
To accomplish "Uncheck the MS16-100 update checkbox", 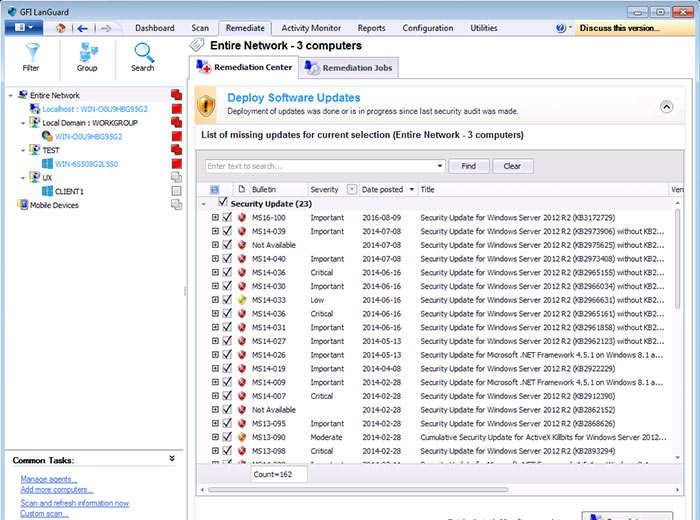I will click(x=227, y=217).
